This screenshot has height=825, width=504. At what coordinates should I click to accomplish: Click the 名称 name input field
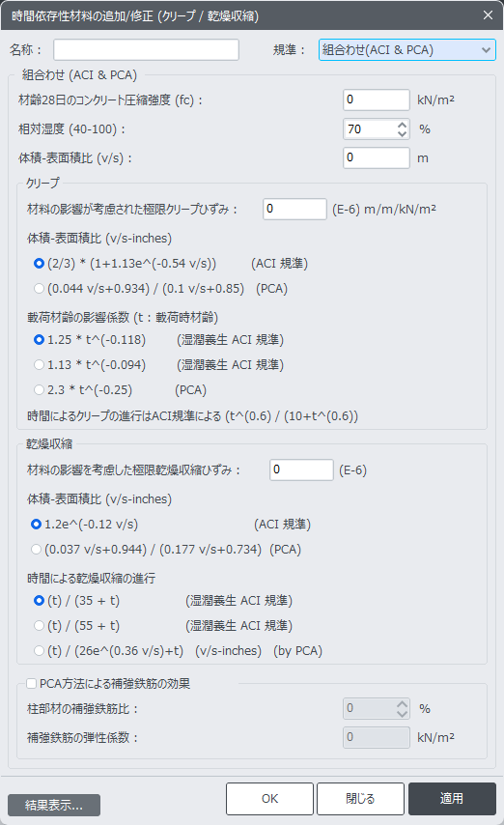(x=146, y=50)
